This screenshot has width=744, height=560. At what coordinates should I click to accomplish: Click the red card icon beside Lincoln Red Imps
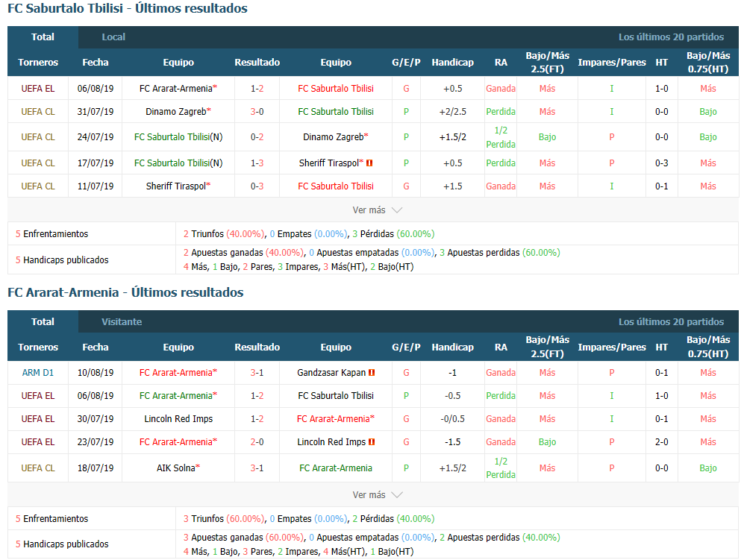tap(372, 442)
